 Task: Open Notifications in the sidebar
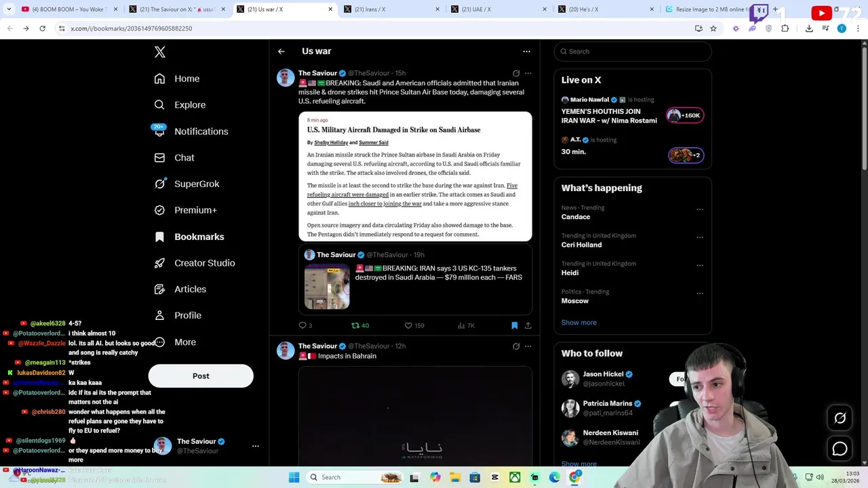point(191,131)
